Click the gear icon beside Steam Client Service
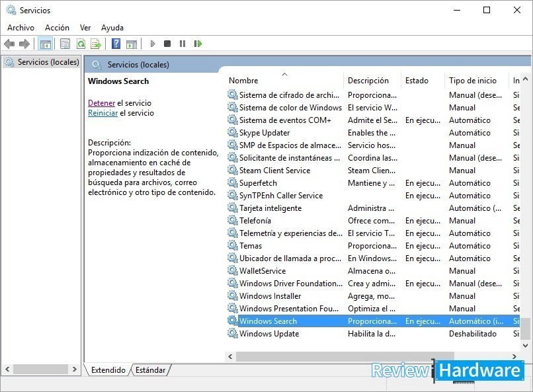The height and width of the screenshot is (392, 533). pyautogui.click(x=233, y=170)
